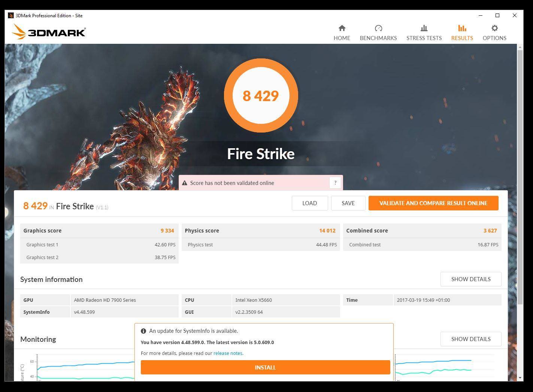Viewport: 533px width, 392px height.
Task: Open the Options gear icon
Action: tap(494, 28)
